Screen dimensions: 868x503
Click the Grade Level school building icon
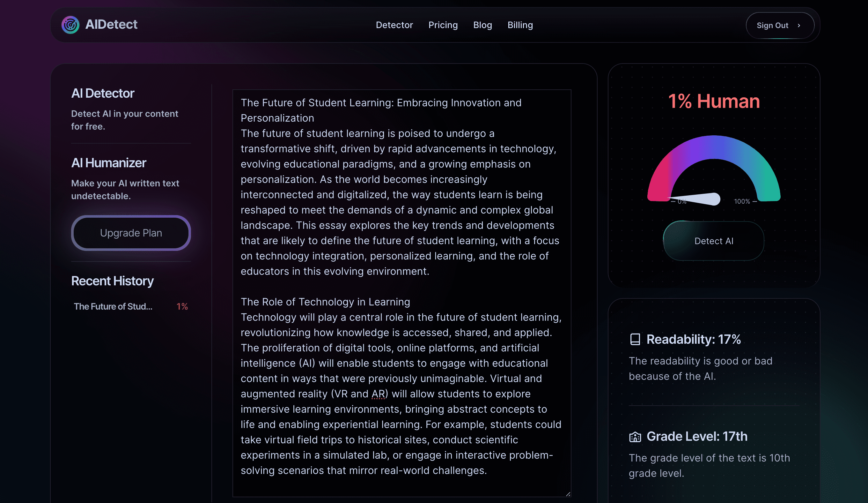click(x=635, y=437)
